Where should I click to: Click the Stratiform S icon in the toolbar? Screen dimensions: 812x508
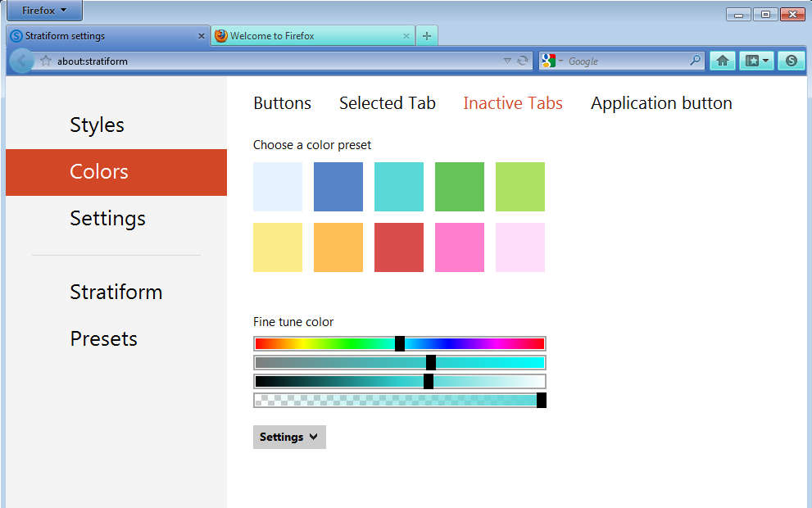click(x=791, y=61)
